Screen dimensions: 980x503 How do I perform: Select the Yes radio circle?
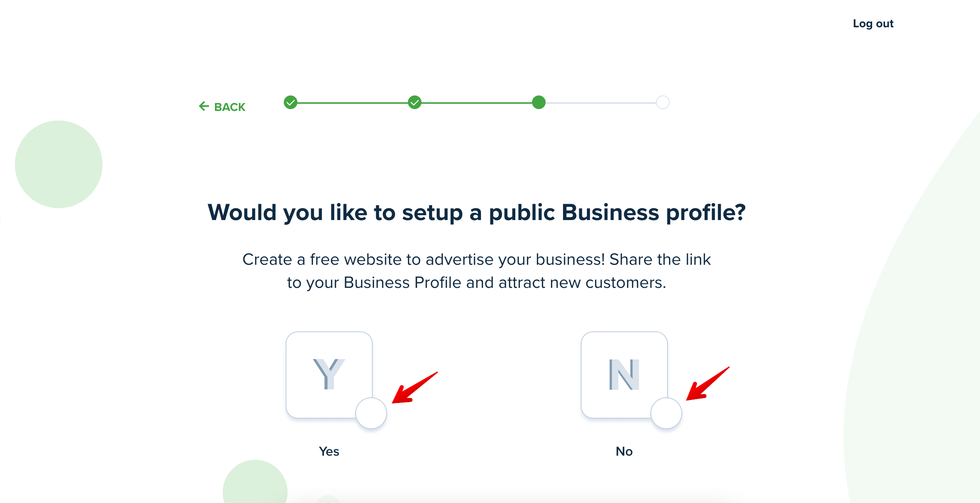tap(371, 413)
